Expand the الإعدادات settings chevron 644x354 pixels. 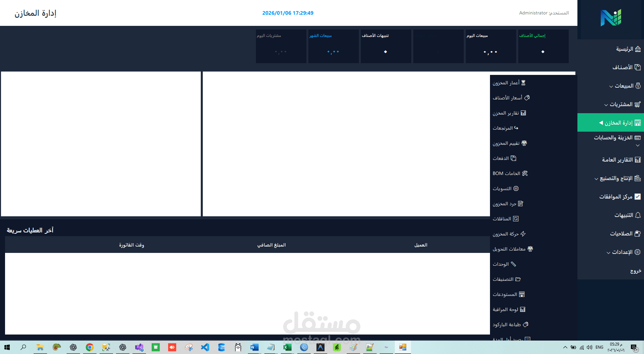pos(608,253)
